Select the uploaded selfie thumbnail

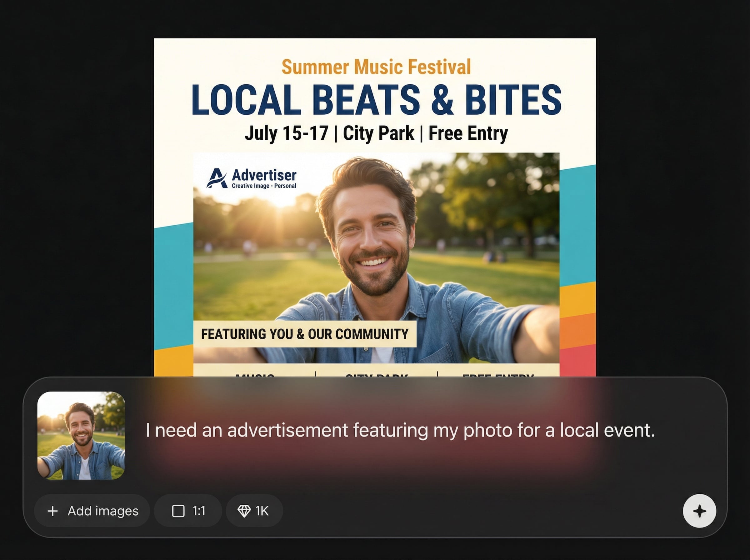click(81, 436)
